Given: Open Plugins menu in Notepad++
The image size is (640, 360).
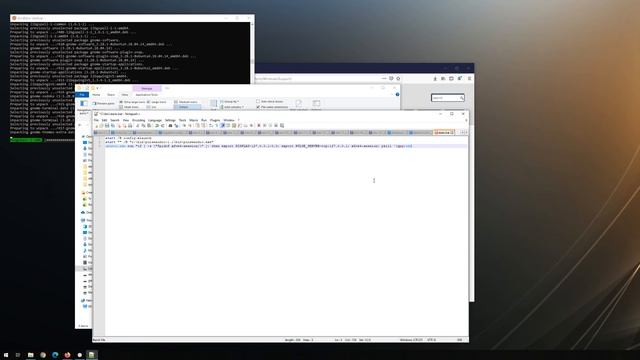Looking at the screenshot, I should pos(215,120).
